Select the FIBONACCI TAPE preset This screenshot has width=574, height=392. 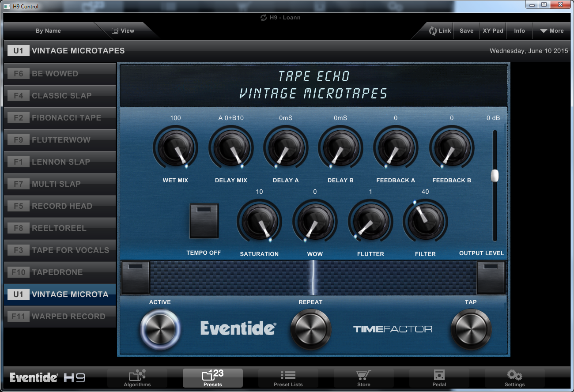point(60,118)
